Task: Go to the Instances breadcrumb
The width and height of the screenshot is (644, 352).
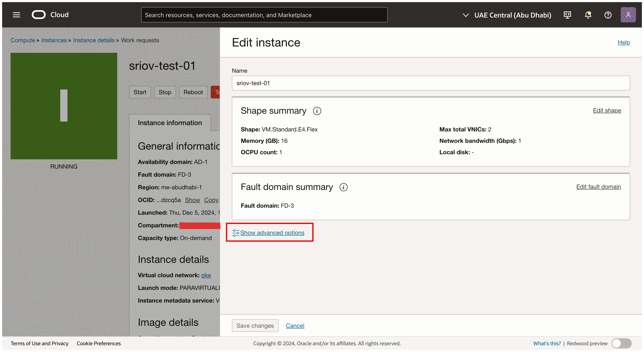Action: pyautogui.click(x=54, y=40)
